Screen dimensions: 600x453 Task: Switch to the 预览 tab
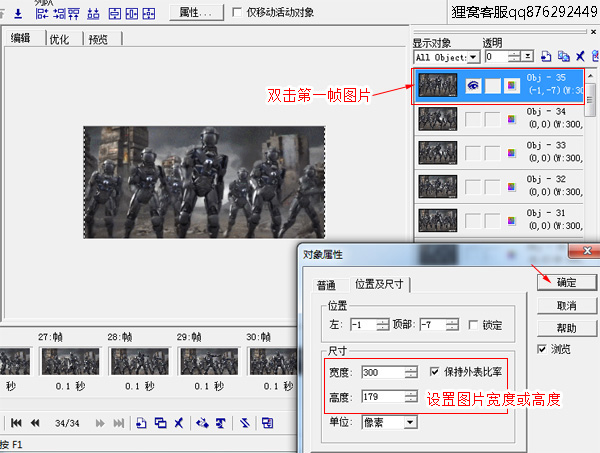point(98,39)
